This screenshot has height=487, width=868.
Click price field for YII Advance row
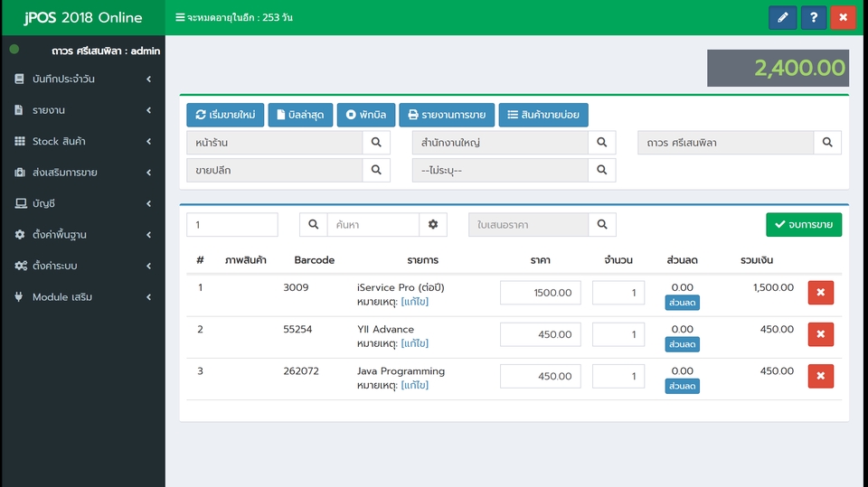541,334
